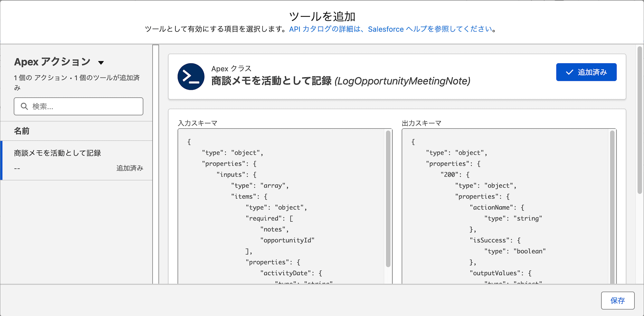The image size is (644, 316).
Task: Click the Apex class terminal icon
Action: [191, 77]
